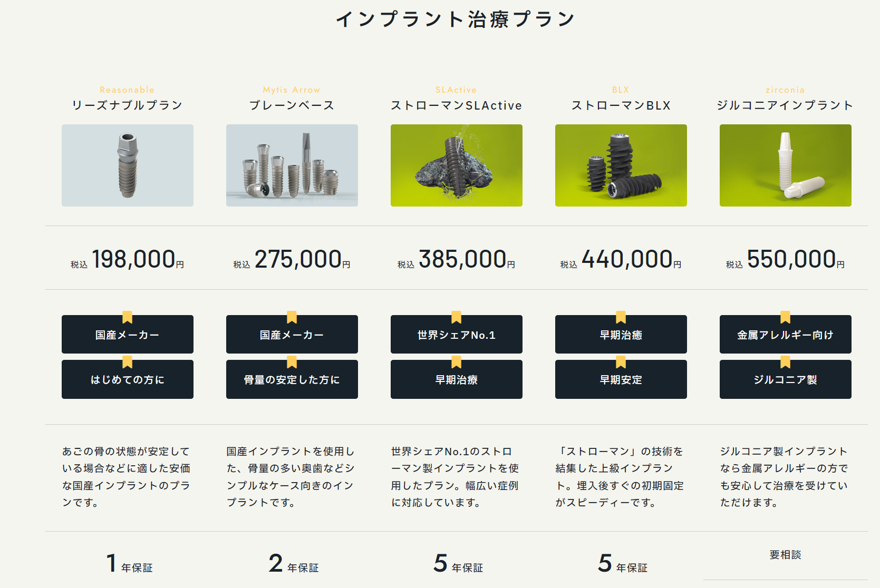
Task: Click the ストローマンBLX plan heading
Action: pyautogui.click(x=621, y=105)
